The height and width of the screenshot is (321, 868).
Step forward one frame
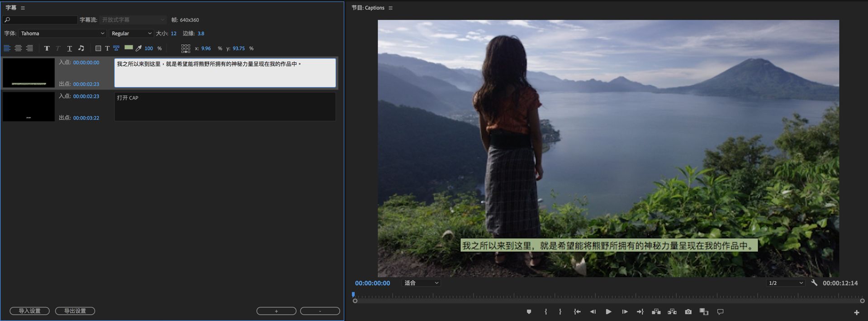(625, 312)
